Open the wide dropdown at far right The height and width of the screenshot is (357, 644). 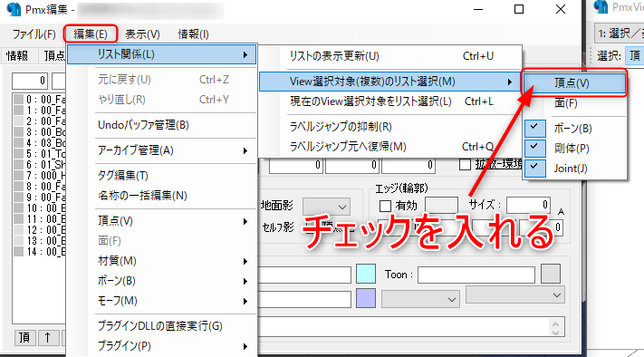515,295
